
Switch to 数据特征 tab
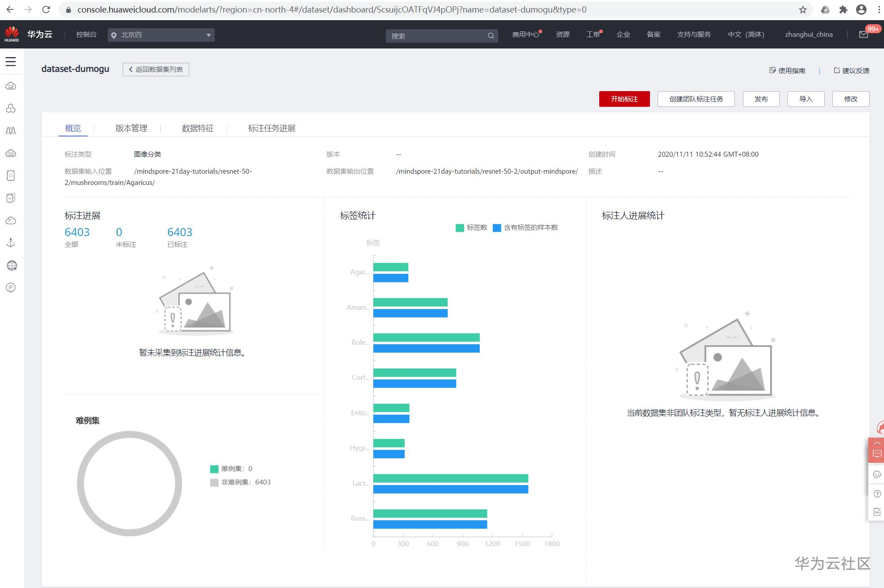click(x=198, y=128)
